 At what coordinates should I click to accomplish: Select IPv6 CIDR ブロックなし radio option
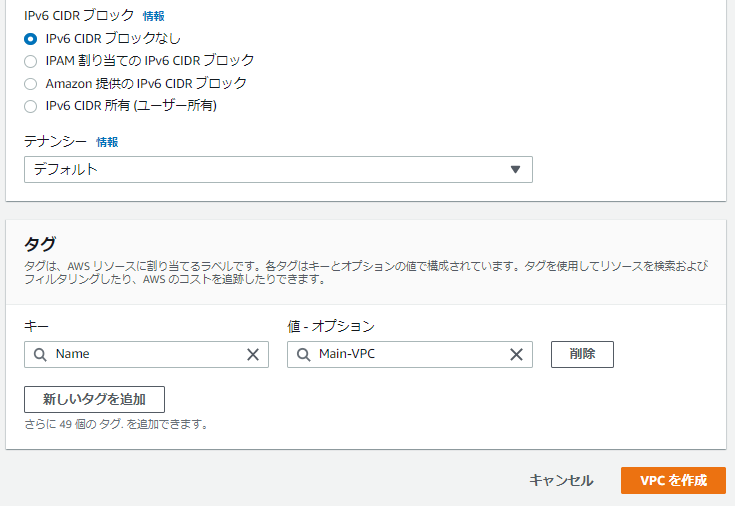(31, 38)
